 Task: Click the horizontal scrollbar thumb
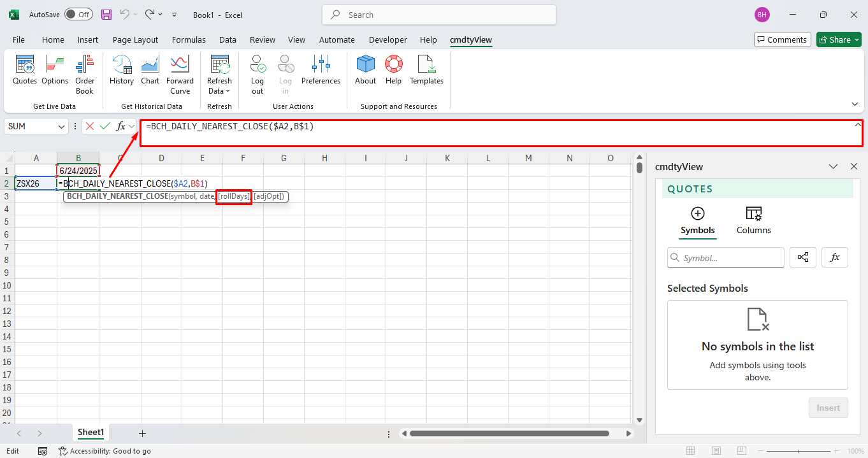[x=509, y=434]
